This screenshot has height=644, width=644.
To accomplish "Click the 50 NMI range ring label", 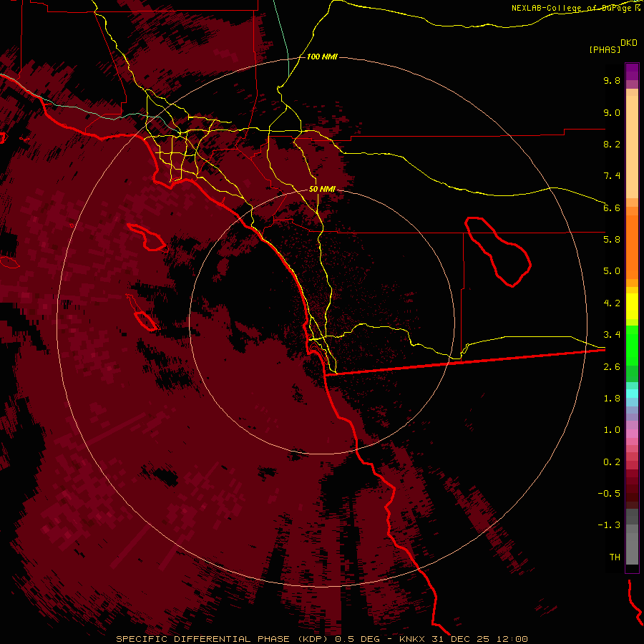I will tap(322, 189).
